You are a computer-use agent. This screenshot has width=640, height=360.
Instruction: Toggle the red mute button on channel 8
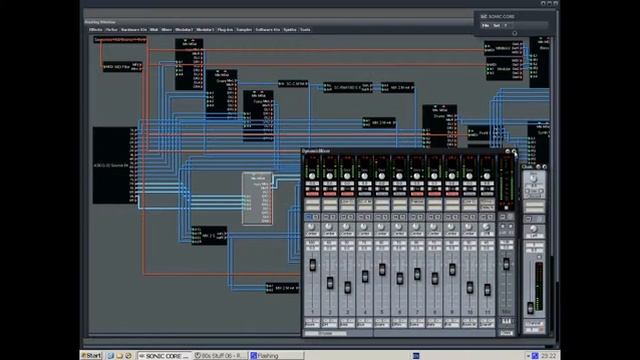point(435,194)
